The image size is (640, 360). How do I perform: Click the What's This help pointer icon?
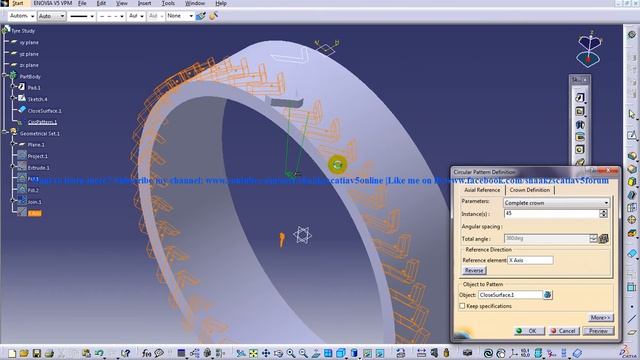[126, 353]
